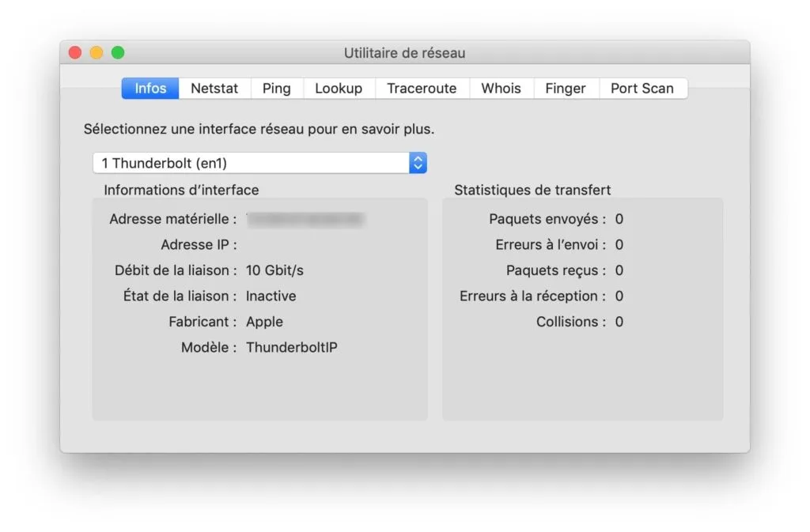Select the Lookup tab
Screen dimensions: 810x532
tap(339, 88)
